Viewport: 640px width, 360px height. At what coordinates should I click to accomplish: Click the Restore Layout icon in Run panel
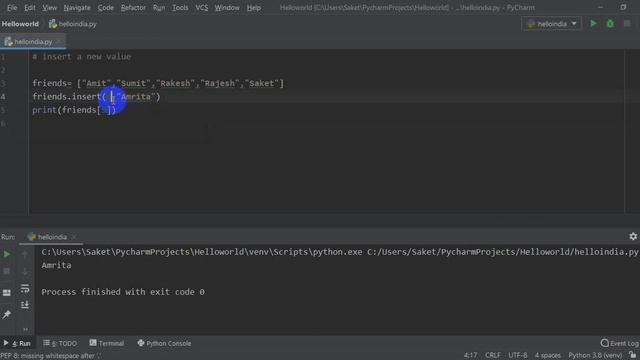click(x=7, y=293)
